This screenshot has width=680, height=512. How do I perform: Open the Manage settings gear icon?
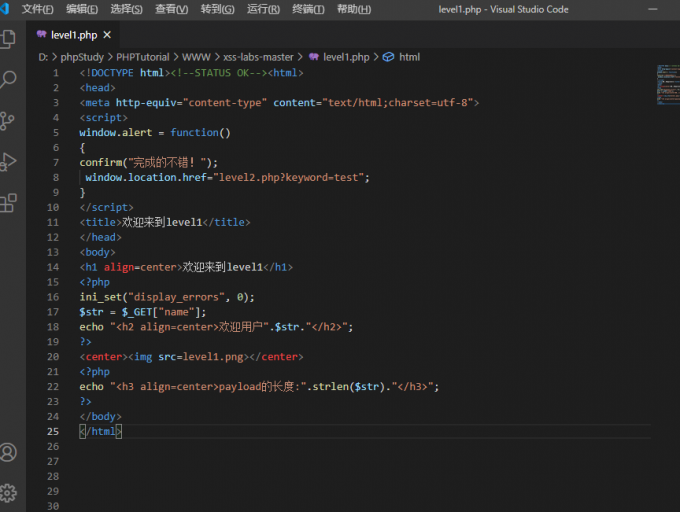(9, 492)
